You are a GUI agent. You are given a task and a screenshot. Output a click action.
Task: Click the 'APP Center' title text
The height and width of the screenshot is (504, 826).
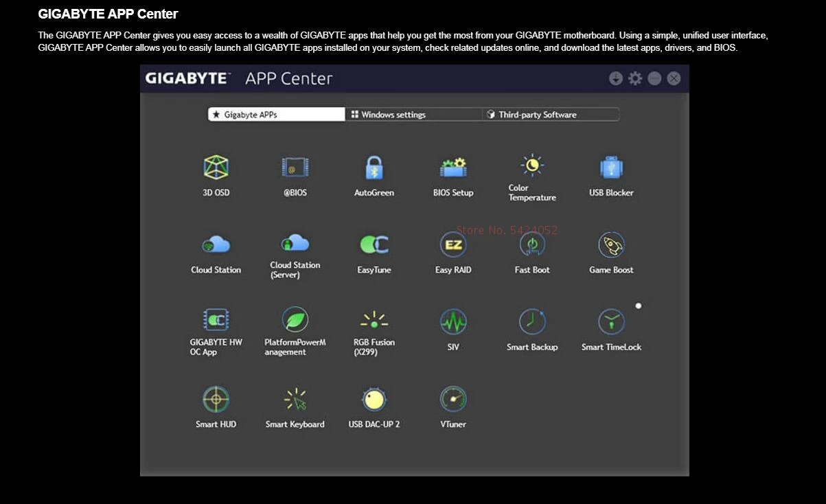(289, 78)
